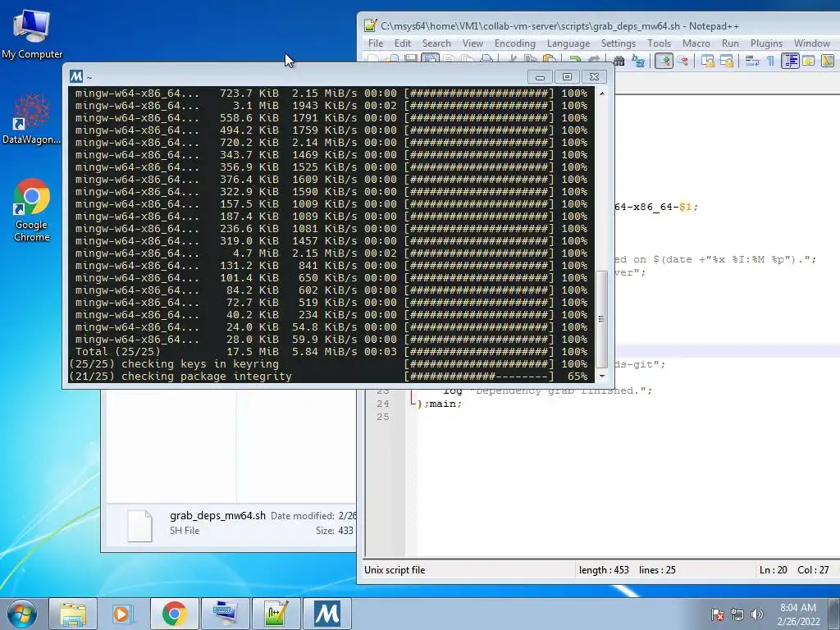Click the Replace toolbar icon in Notepad++
This screenshot has height=630, width=840.
(x=638, y=61)
